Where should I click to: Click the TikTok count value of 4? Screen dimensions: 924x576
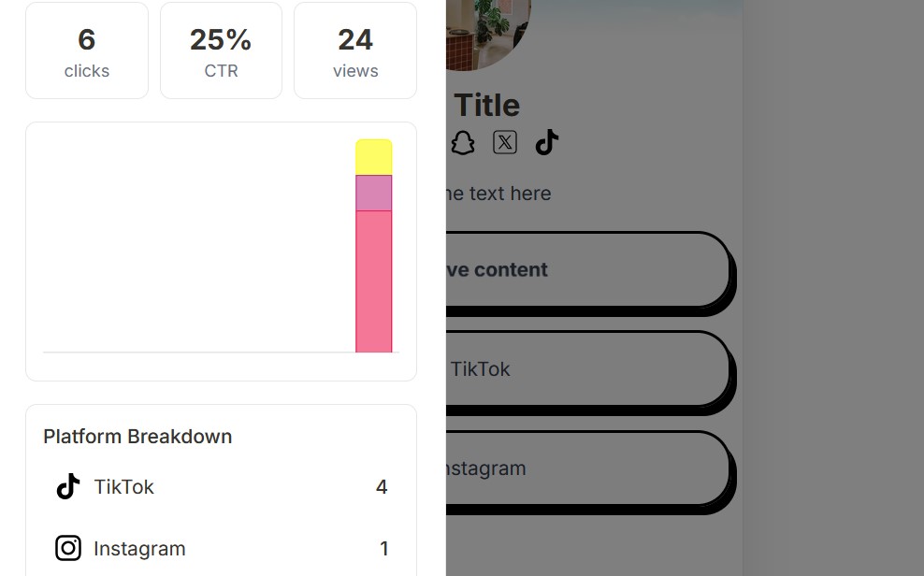[382, 486]
